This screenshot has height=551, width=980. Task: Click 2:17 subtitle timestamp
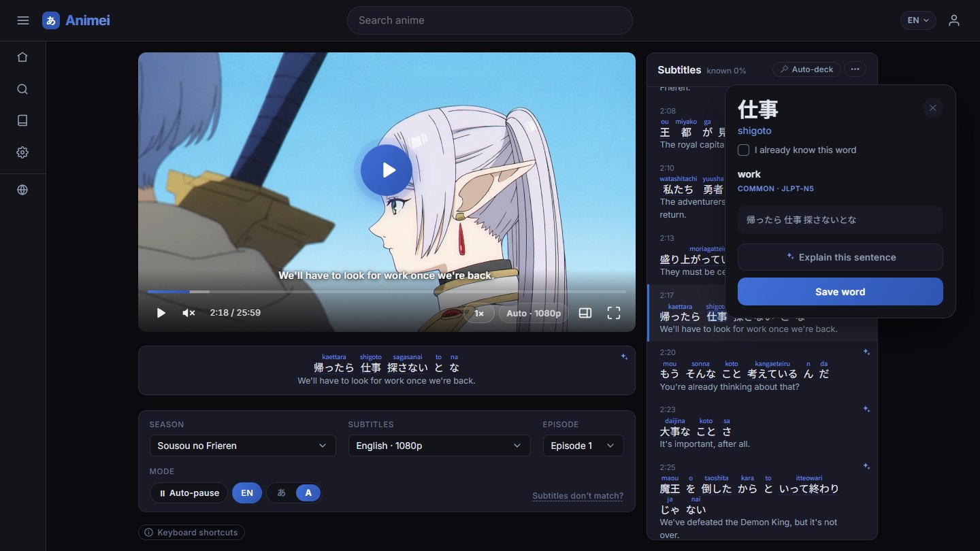coord(667,295)
